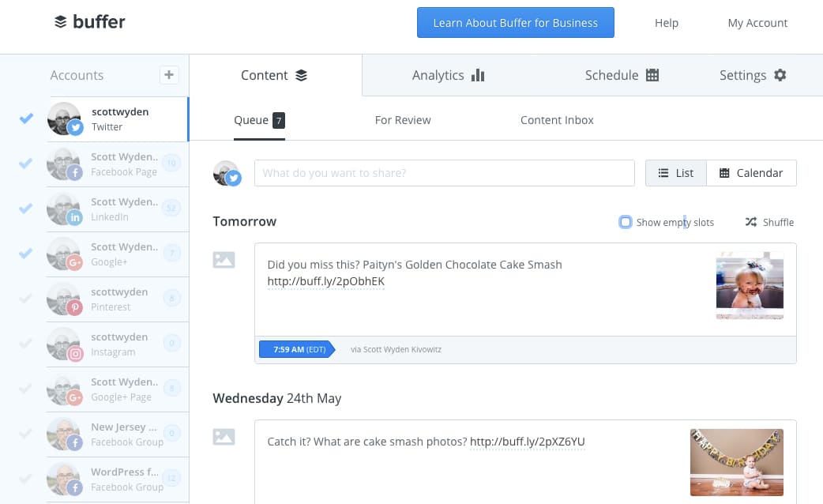Switch to the Calendar view
Image resolution: width=823 pixels, height=504 pixels.
(751, 173)
